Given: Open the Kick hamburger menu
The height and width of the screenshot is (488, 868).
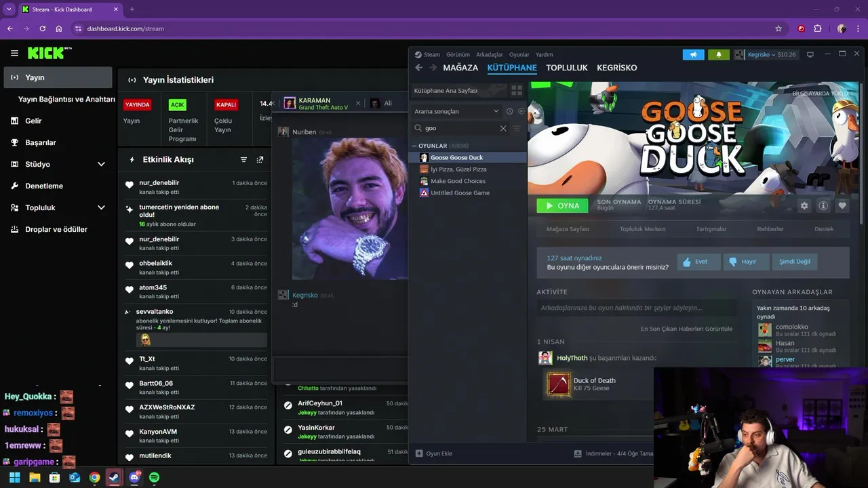Looking at the screenshot, I should 14,53.
